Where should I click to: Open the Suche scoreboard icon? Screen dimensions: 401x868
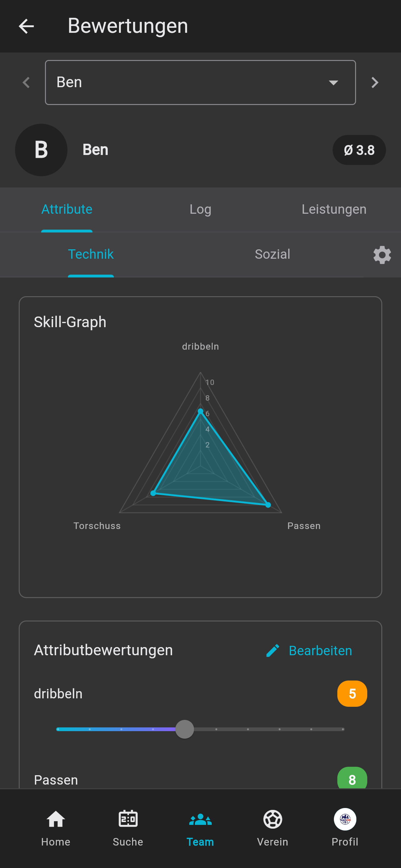coord(128,820)
